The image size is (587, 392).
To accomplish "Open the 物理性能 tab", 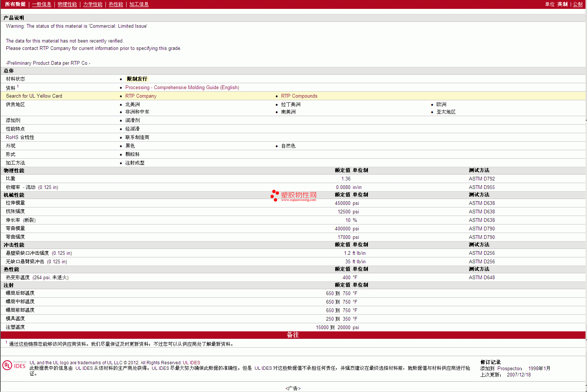I will point(67,4).
